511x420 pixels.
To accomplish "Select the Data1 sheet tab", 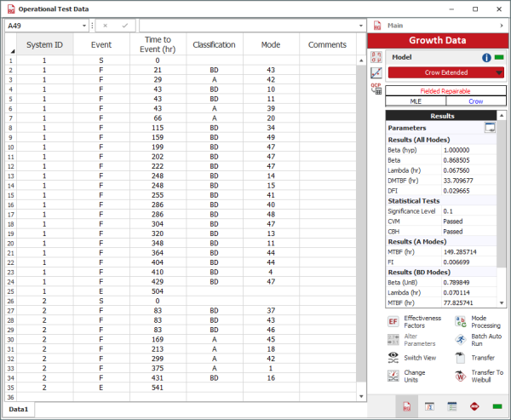I will 19,409.
